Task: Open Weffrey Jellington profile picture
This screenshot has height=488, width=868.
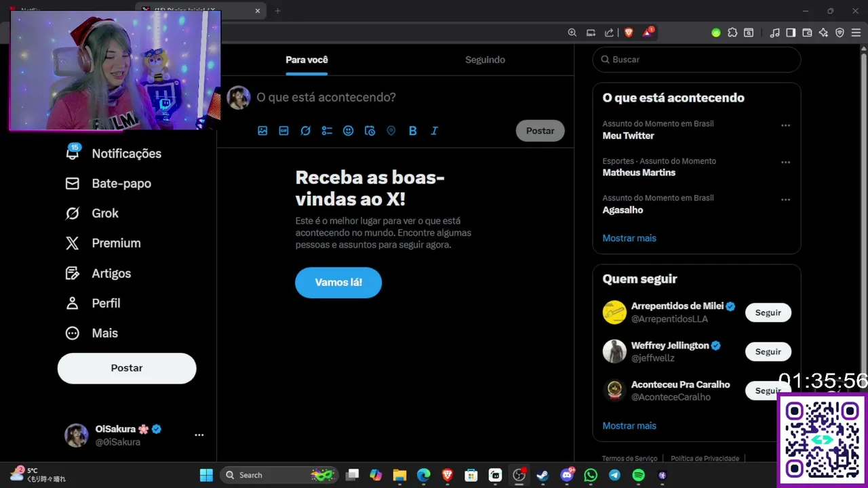Action: pyautogui.click(x=614, y=351)
